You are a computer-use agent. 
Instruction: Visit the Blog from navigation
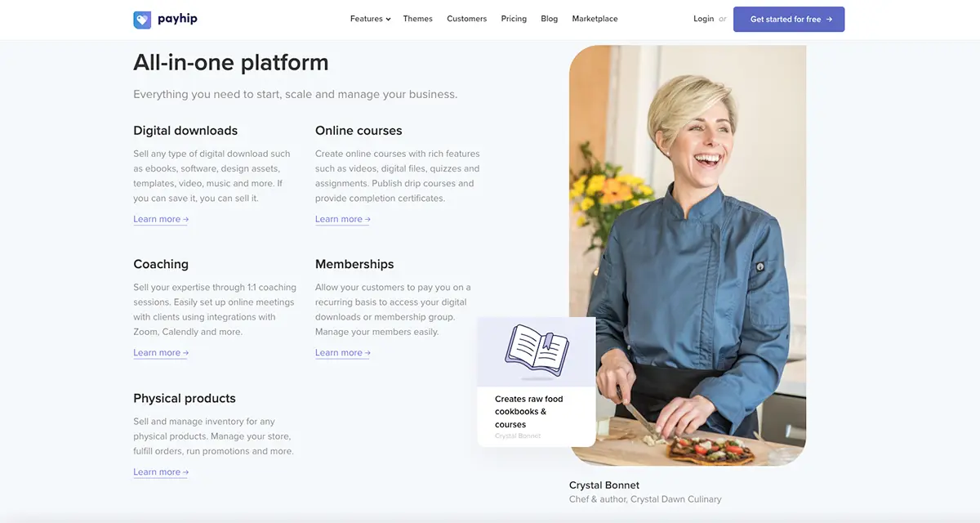pos(549,19)
